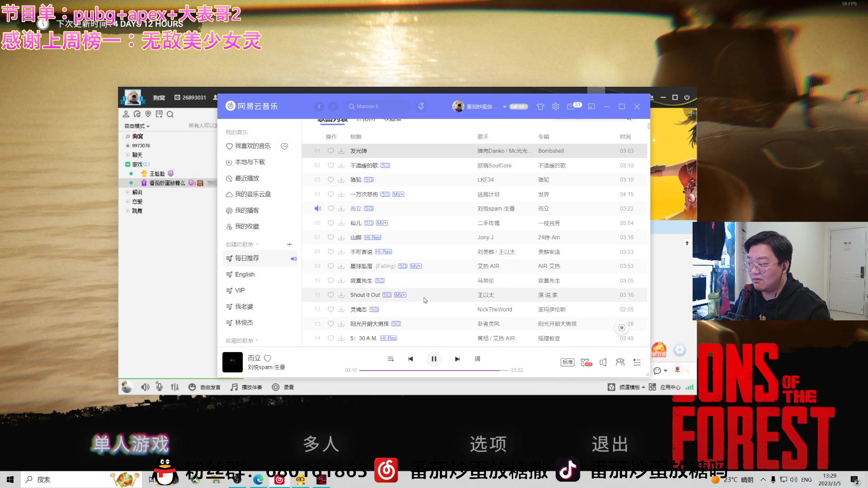This screenshot has height=488, width=868.
Task: Create new playlist with plus icon
Action: pos(289,244)
